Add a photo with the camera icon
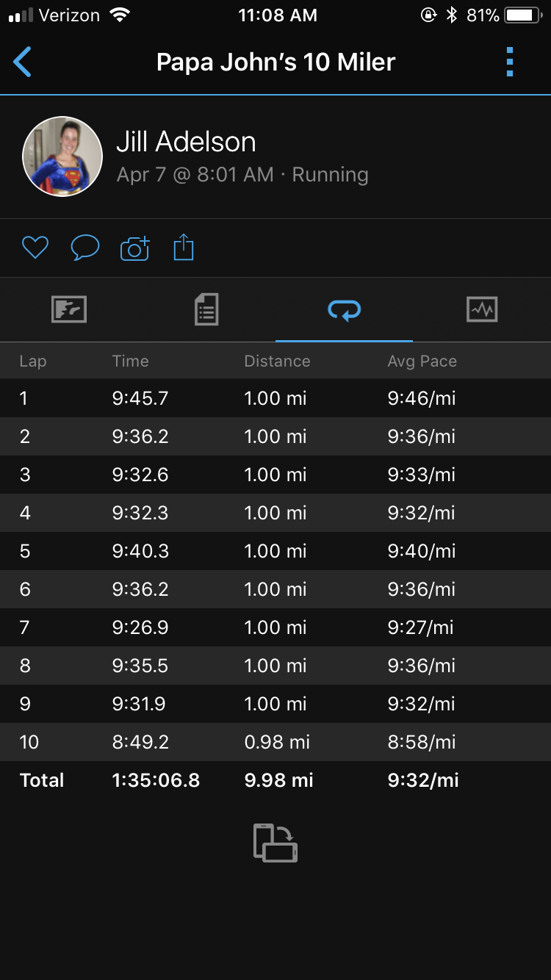 tap(134, 248)
